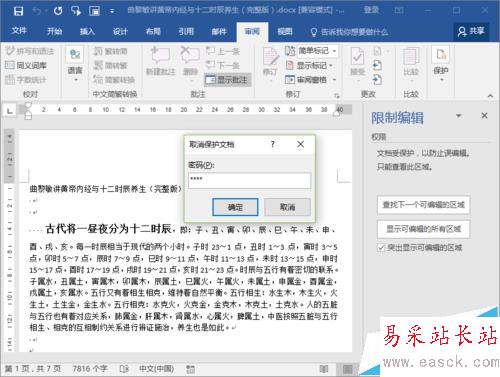This screenshot has height=377, width=500.
Task: Switch to the 开始 tab
Action: click(54, 31)
